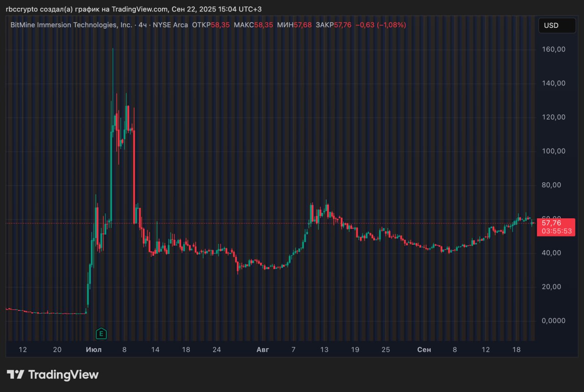Click the 03:55:53 bar countdown timer
584x392 pixels.
(x=556, y=232)
